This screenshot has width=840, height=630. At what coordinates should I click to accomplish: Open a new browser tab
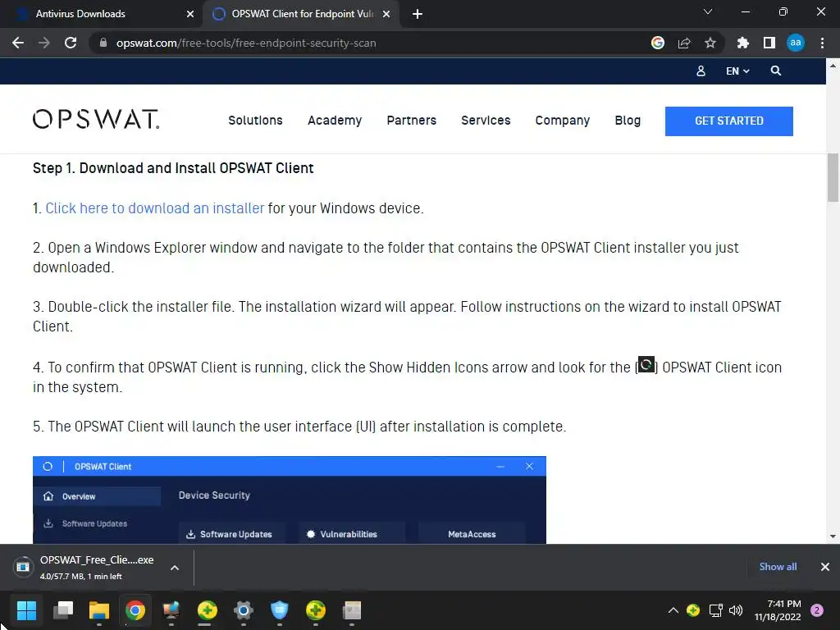418,14
